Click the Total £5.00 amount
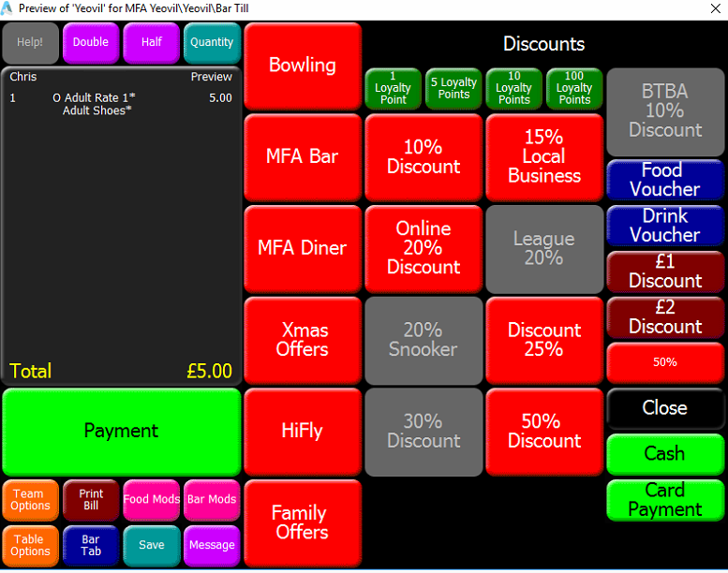The height and width of the screenshot is (573, 728). click(x=209, y=371)
